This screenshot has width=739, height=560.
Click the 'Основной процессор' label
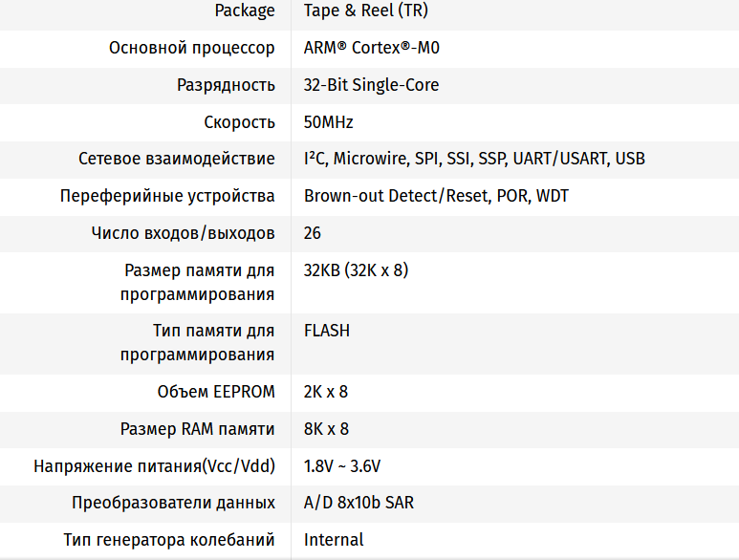click(192, 48)
